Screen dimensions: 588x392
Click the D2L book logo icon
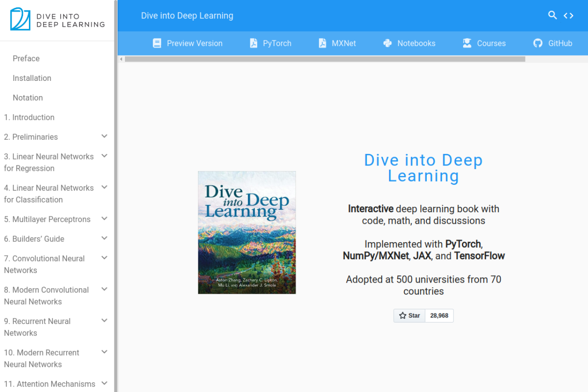[20, 19]
